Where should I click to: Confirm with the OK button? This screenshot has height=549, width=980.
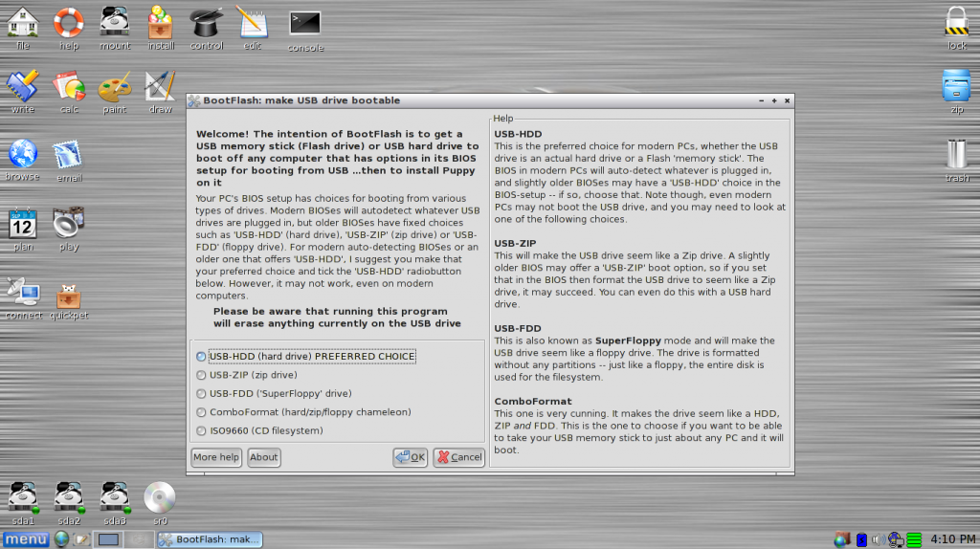[410, 457]
